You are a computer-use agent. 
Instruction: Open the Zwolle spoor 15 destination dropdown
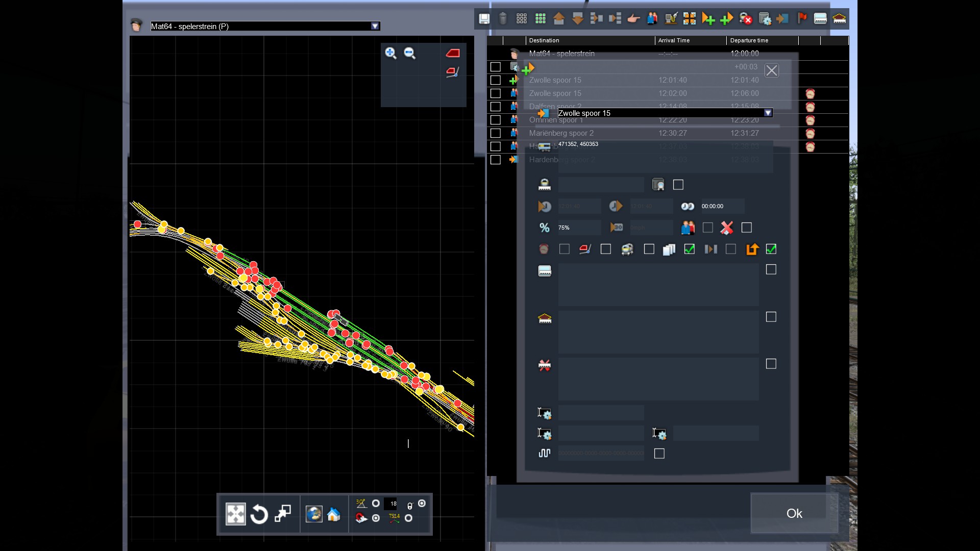coord(768,113)
